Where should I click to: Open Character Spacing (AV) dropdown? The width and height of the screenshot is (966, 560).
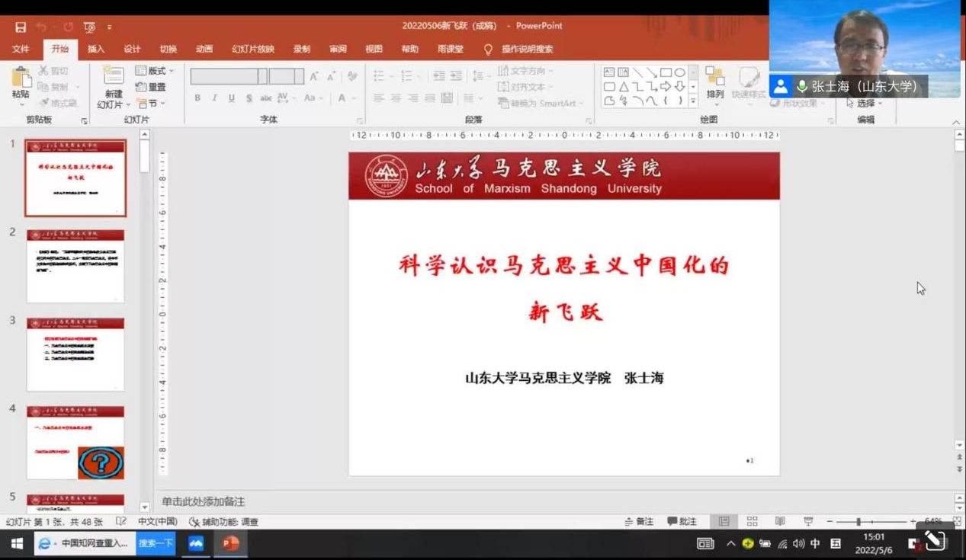pyautogui.click(x=287, y=98)
